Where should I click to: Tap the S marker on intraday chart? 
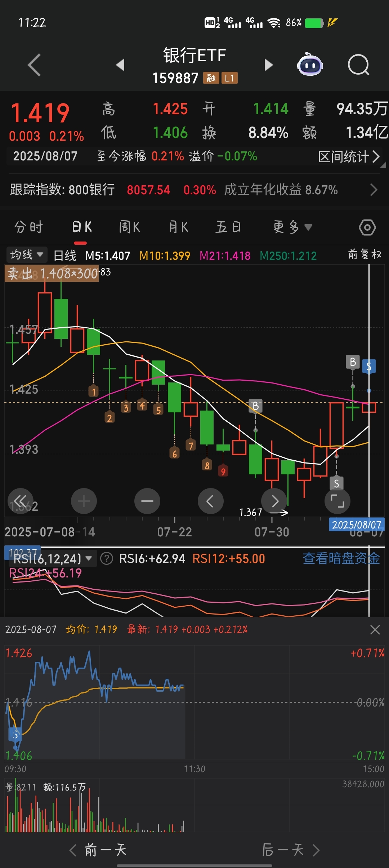15,735
